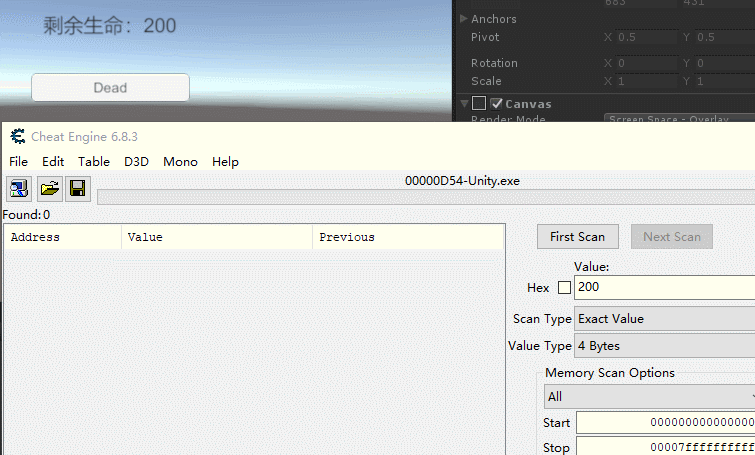Click the Pivot Y field in Unity inspector

[725, 37]
